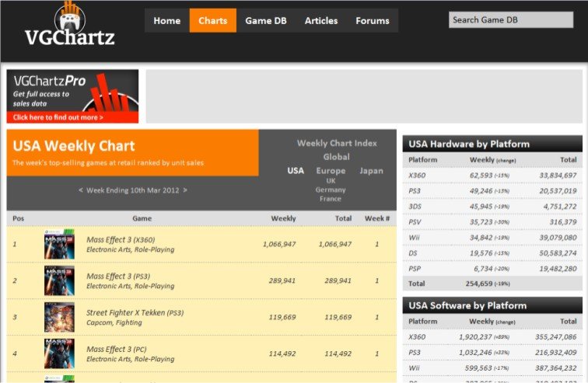Click PSP platform in Hardware table

click(x=415, y=269)
